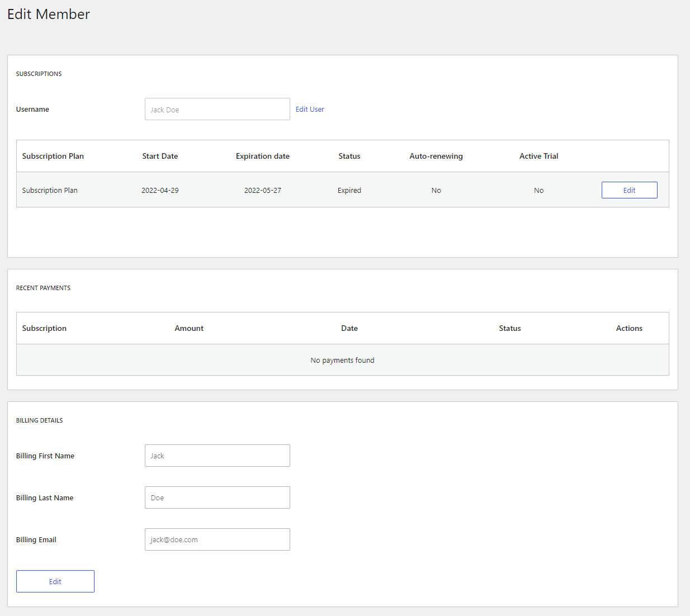
Task: Click Edit button under Billing Details
Action: point(55,581)
